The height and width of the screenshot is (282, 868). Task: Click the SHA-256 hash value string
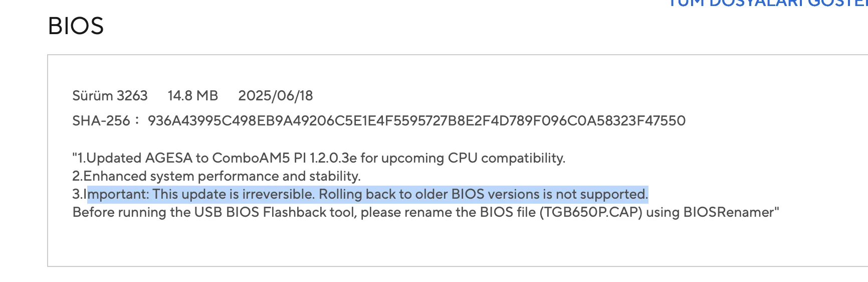416,121
